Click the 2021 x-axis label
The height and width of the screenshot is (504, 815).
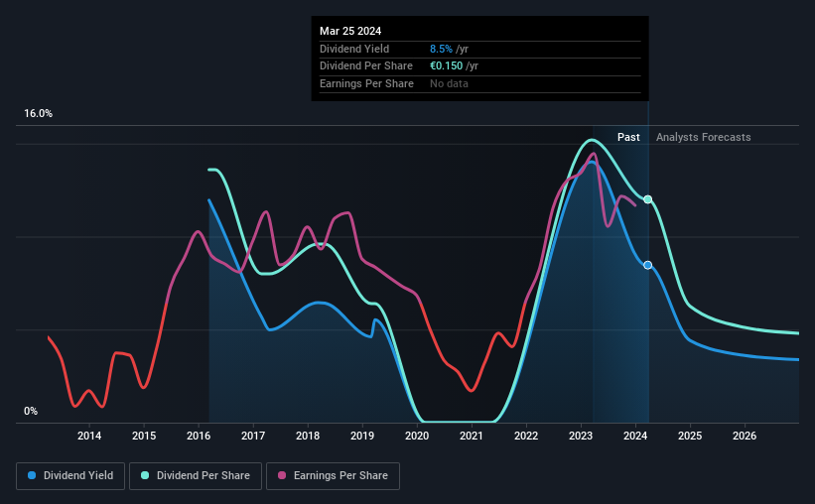tap(472, 436)
